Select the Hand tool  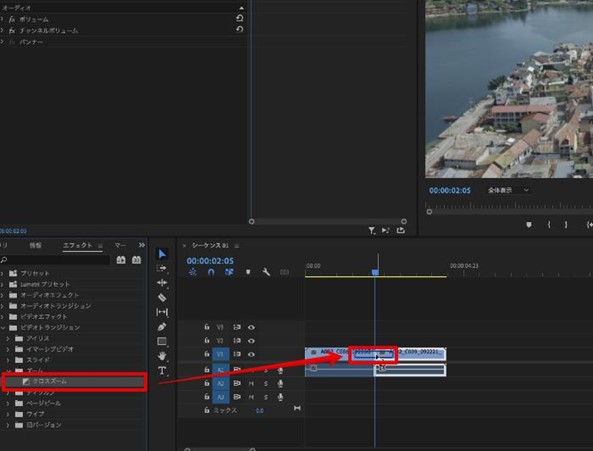[x=162, y=356]
